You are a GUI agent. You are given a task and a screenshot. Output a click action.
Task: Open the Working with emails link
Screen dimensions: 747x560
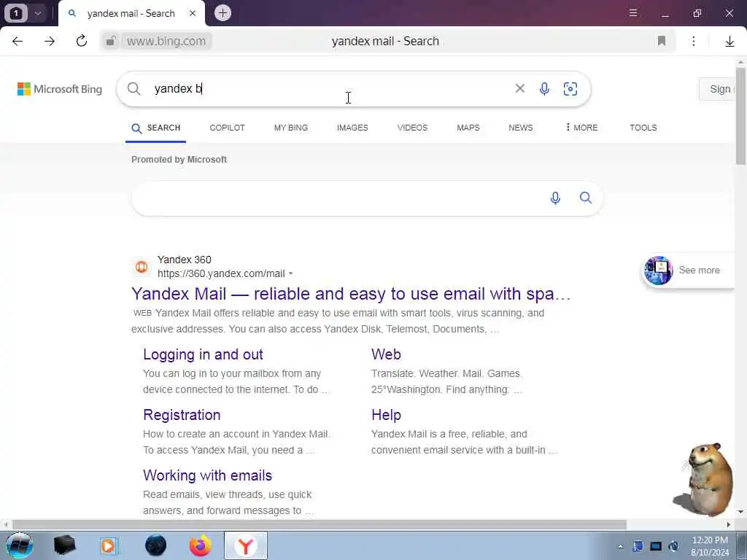(x=207, y=475)
